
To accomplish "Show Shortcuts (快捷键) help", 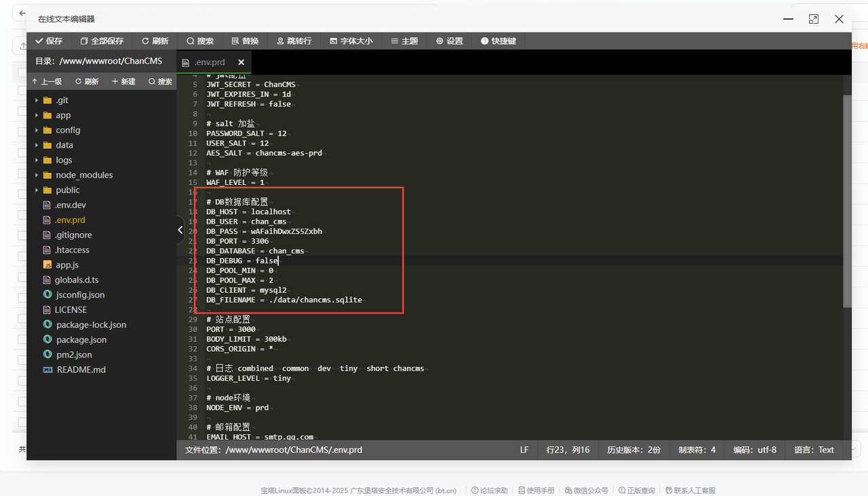I will click(x=498, y=41).
